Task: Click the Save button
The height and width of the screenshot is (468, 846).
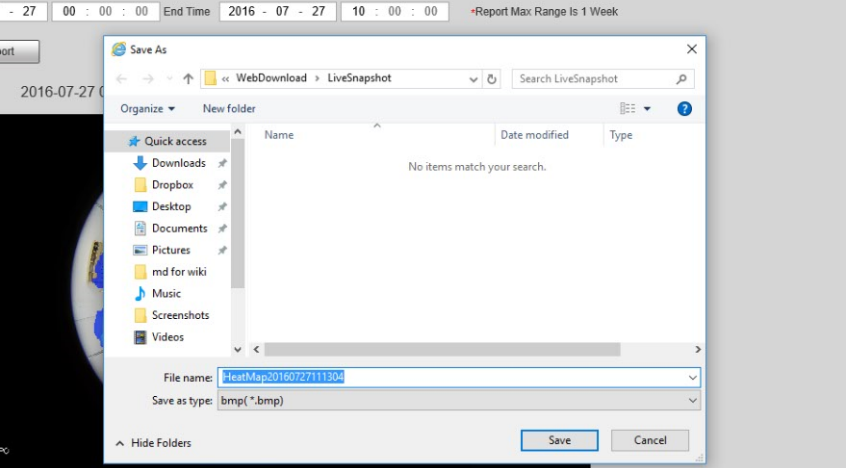Action: tap(559, 440)
